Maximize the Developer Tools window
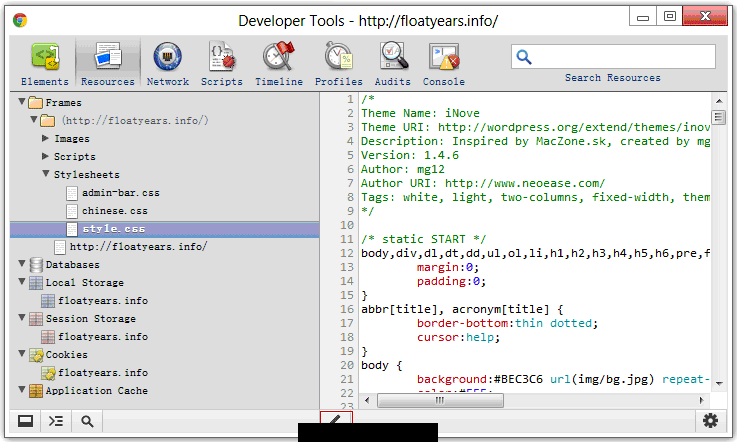The height and width of the screenshot is (442, 737). (x=670, y=16)
